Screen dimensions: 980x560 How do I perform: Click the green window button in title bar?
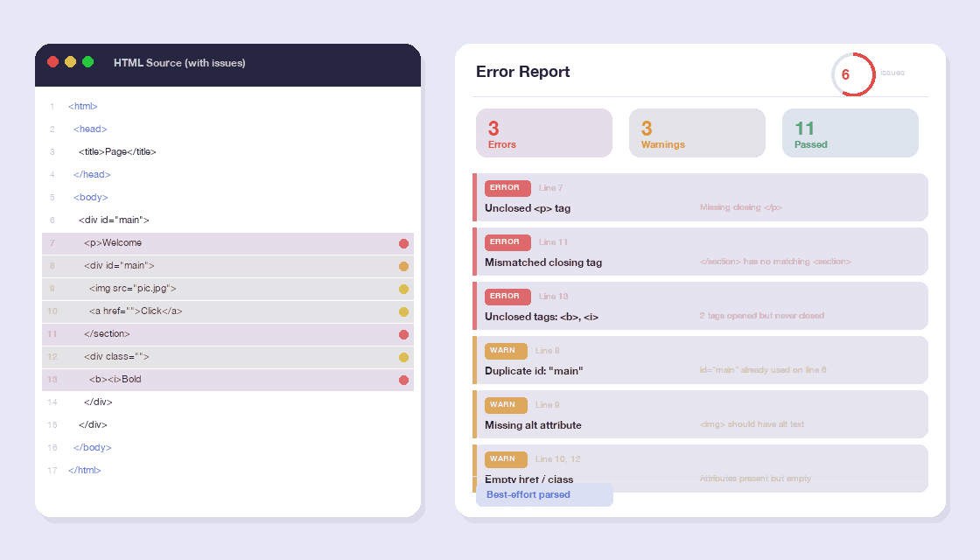[87, 62]
